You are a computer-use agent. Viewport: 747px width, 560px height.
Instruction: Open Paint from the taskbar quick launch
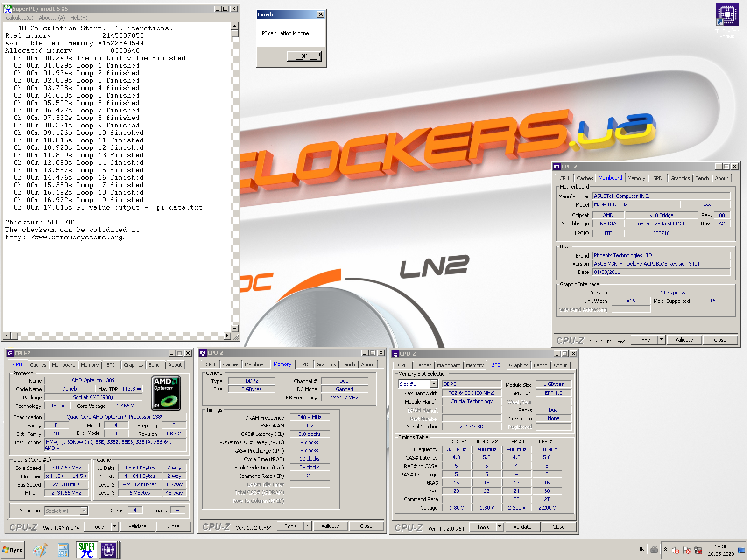point(40,550)
